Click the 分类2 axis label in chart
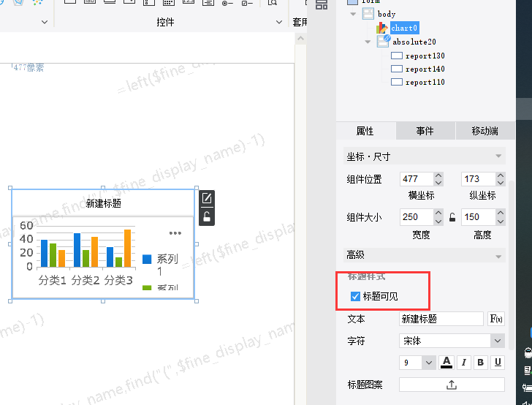Image resolution: width=532 pixels, height=405 pixels. 85,281
